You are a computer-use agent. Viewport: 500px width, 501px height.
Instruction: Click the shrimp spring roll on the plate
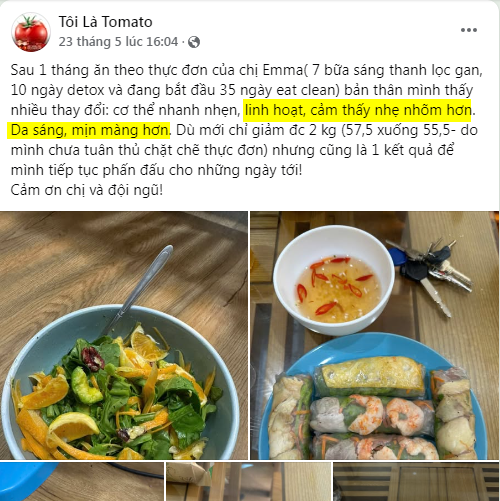pyautogui.click(x=372, y=414)
